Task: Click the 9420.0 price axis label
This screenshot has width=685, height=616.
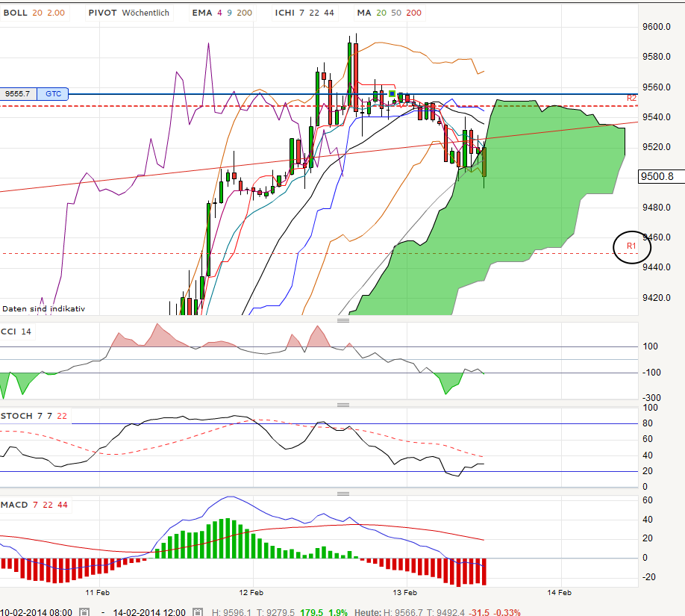Action: pyautogui.click(x=657, y=298)
